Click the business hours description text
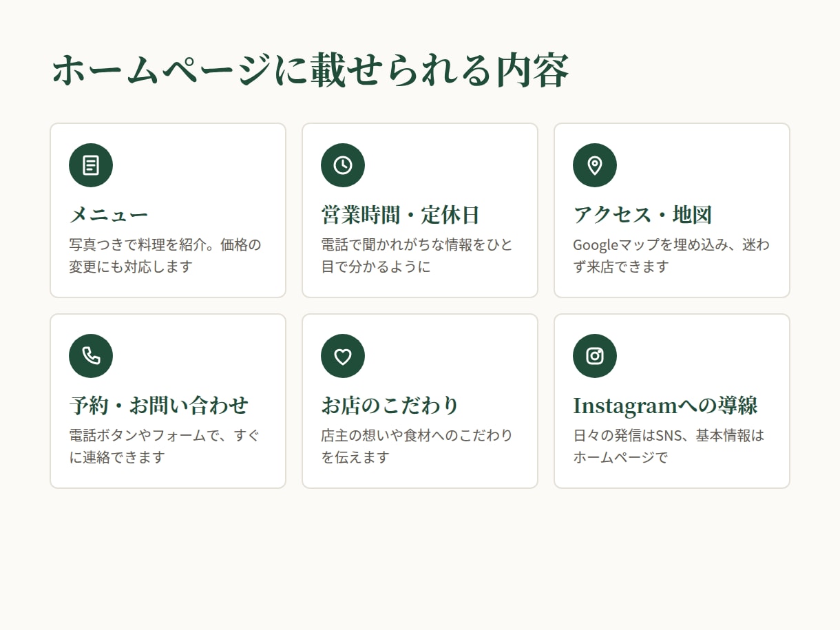Screen dimensions: 840x630 (x=417, y=255)
